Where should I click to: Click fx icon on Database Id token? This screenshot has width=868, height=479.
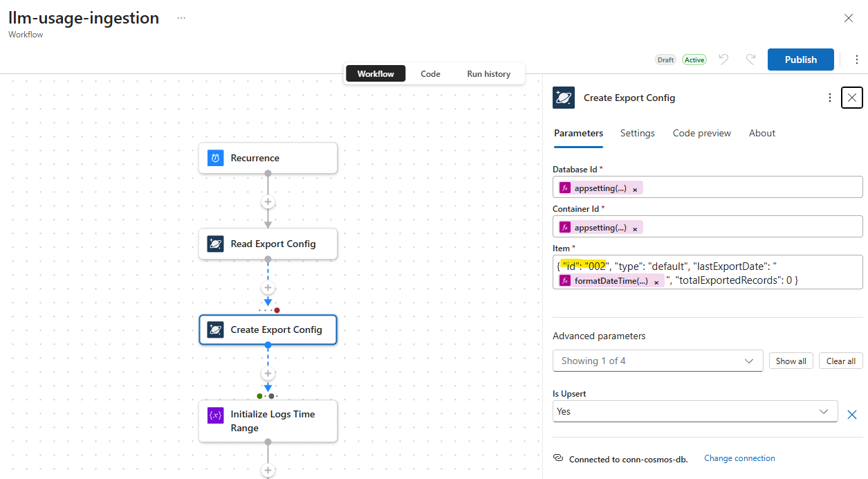(x=565, y=188)
